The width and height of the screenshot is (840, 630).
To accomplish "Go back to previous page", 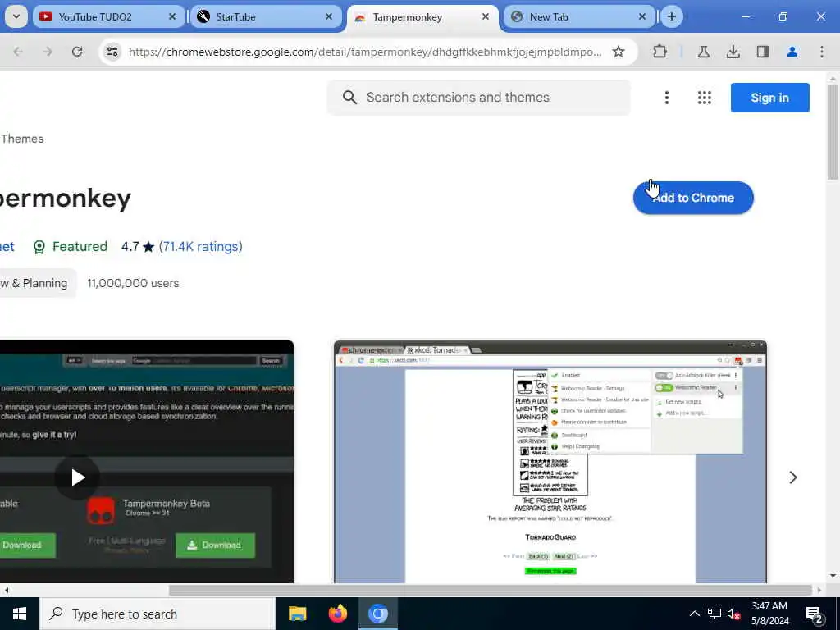I will (x=18, y=52).
